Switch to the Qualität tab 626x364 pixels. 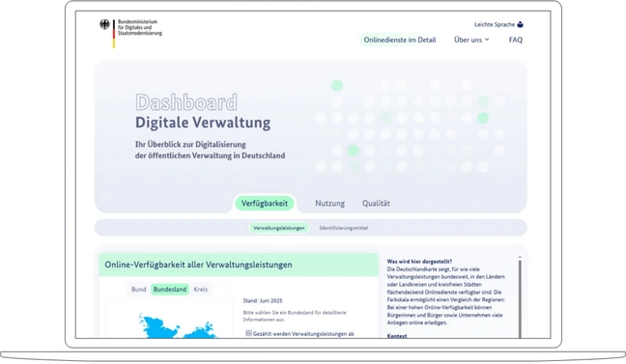376,204
